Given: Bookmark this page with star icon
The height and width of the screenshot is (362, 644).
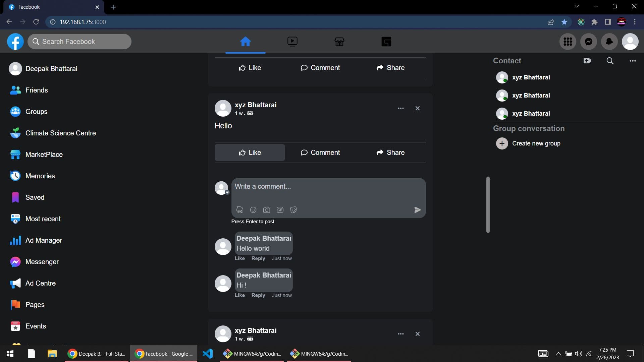Looking at the screenshot, I should tap(564, 22).
